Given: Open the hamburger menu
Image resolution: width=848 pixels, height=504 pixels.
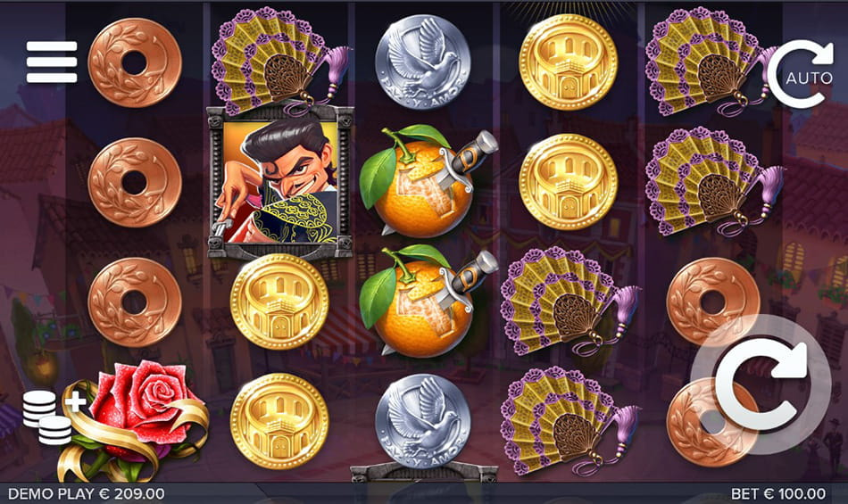Looking at the screenshot, I should (52, 62).
